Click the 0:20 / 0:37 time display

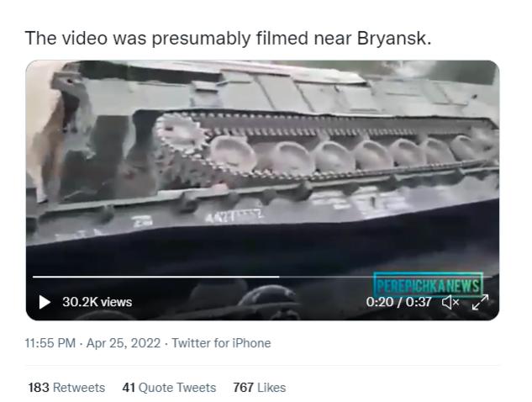pyautogui.click(x=398, y=302)
